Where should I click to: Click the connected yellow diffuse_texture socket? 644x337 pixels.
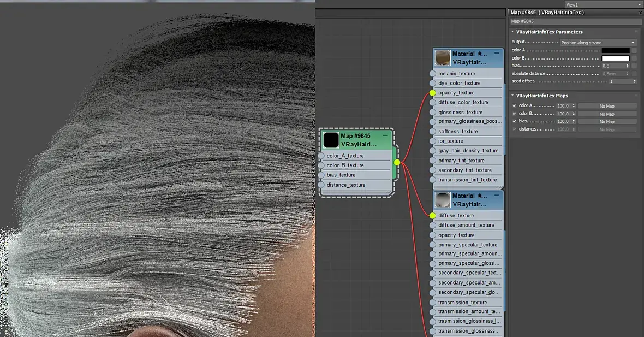pyautogui.click(x=432, y=215)
